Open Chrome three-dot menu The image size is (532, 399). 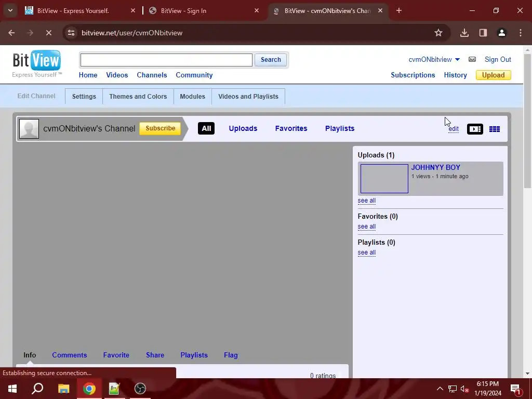[x=521, y=33]
